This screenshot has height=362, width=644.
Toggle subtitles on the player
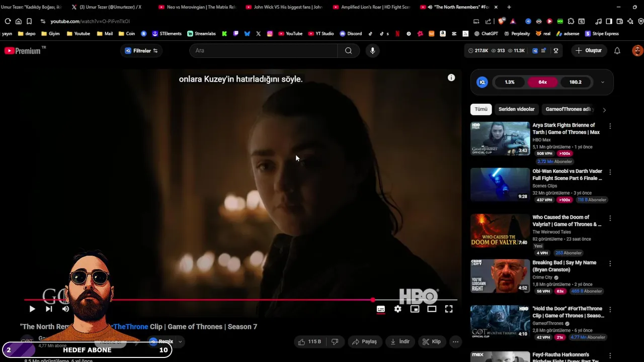tap(381, 309)
